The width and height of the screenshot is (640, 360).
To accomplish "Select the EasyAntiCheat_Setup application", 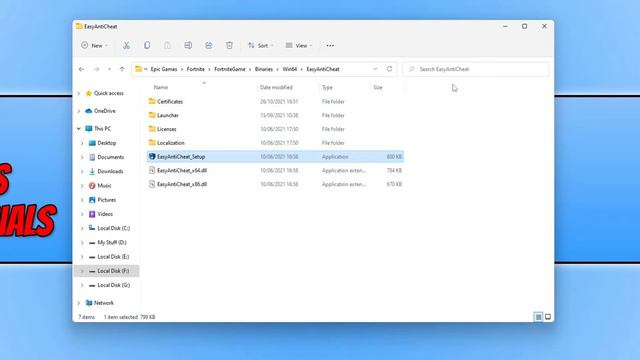I will (275, 157).
